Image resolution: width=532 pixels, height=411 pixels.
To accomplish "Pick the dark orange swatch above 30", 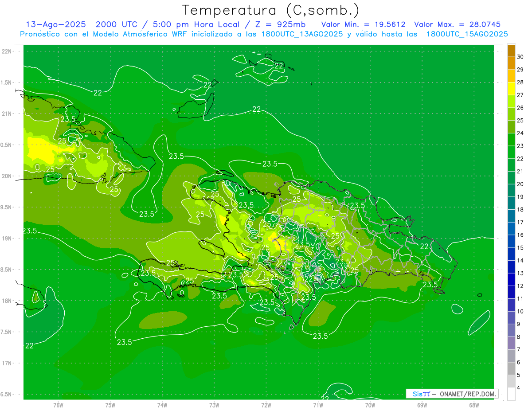I will tap(511, 50).
